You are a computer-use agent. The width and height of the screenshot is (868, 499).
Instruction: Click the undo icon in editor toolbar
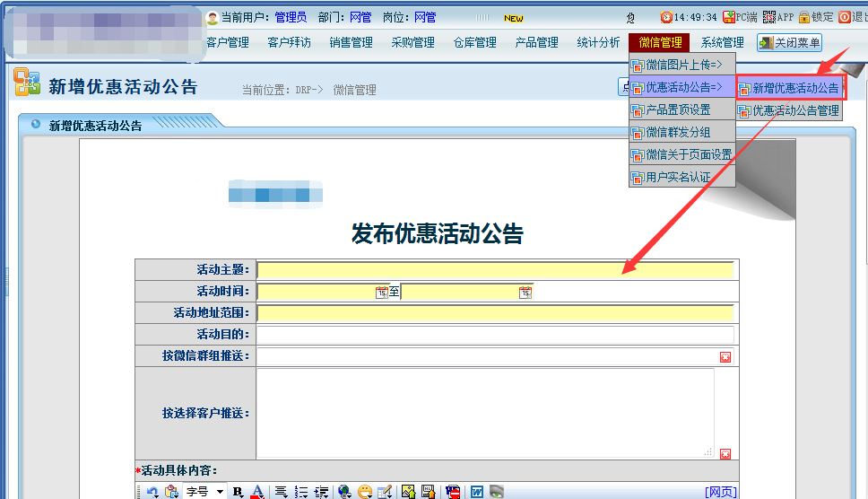[x=152, y=492]
